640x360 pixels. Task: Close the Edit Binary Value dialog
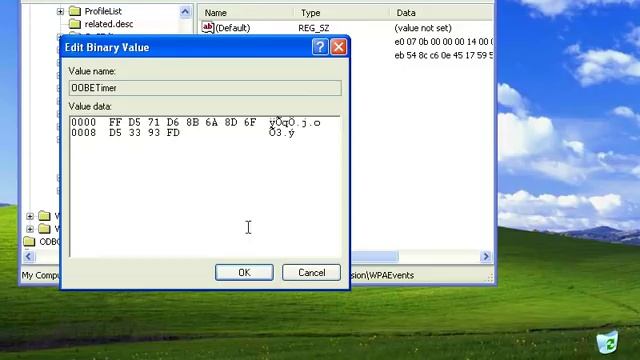[x=338, y=47]
